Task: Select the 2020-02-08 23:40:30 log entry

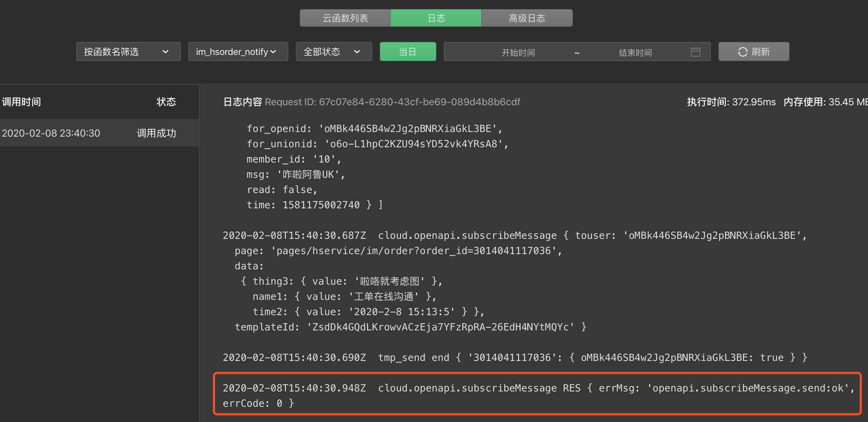Action: (51, 133)
